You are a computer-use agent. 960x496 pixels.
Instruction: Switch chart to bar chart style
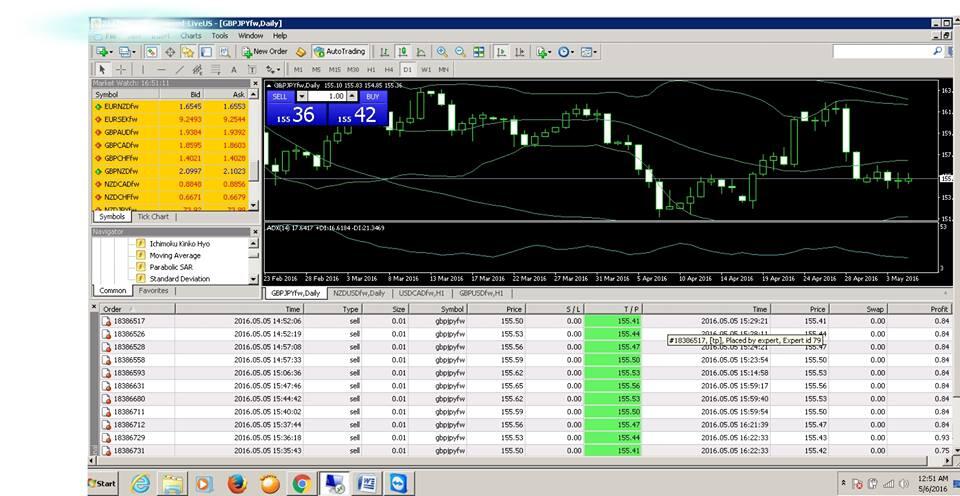384,52
